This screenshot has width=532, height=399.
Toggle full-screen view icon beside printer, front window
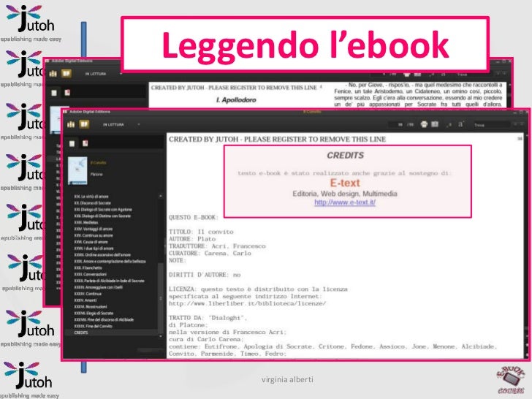[x=435, y=124]
